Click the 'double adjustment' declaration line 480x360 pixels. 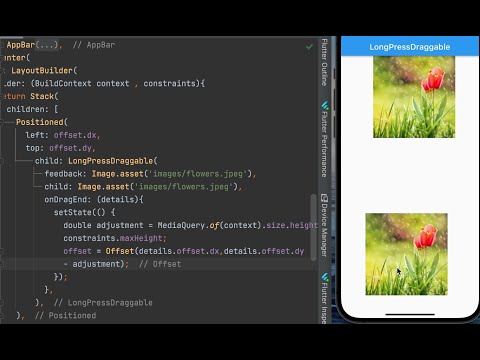coord(191,225)
